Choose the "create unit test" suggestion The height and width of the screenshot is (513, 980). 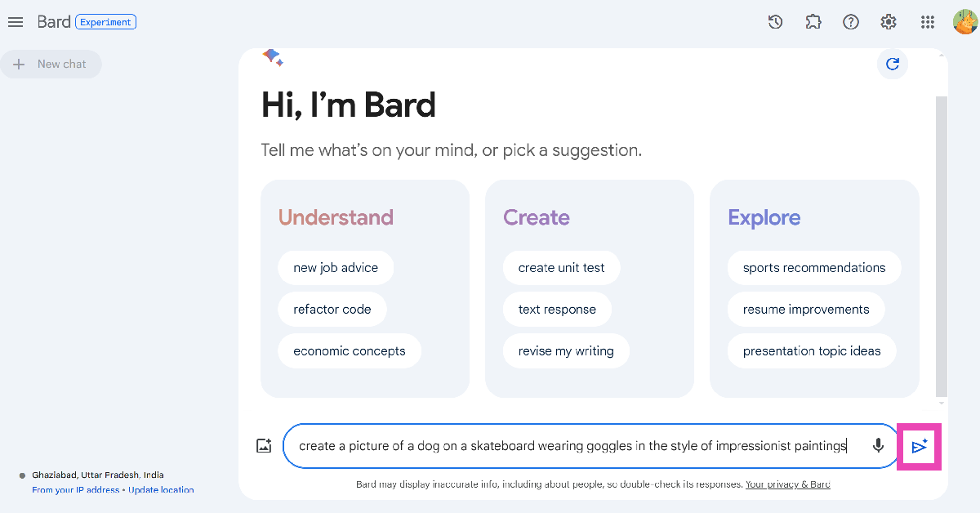pos(561,268)
